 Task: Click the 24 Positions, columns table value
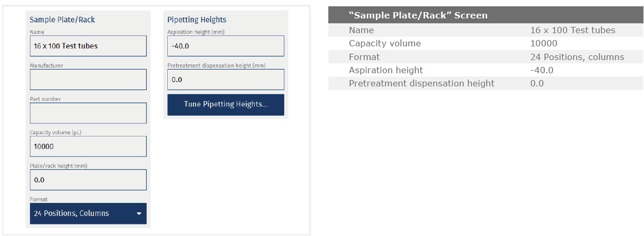(x=577, y=57)
